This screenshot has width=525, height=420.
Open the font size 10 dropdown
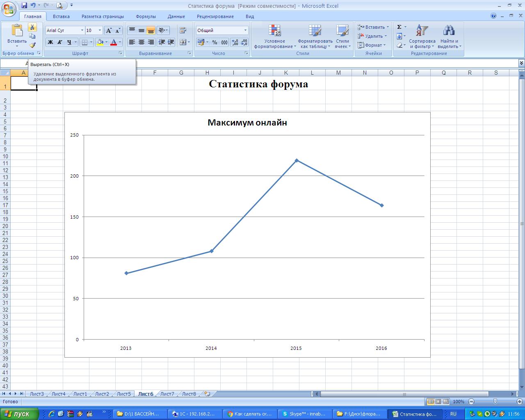100,30
